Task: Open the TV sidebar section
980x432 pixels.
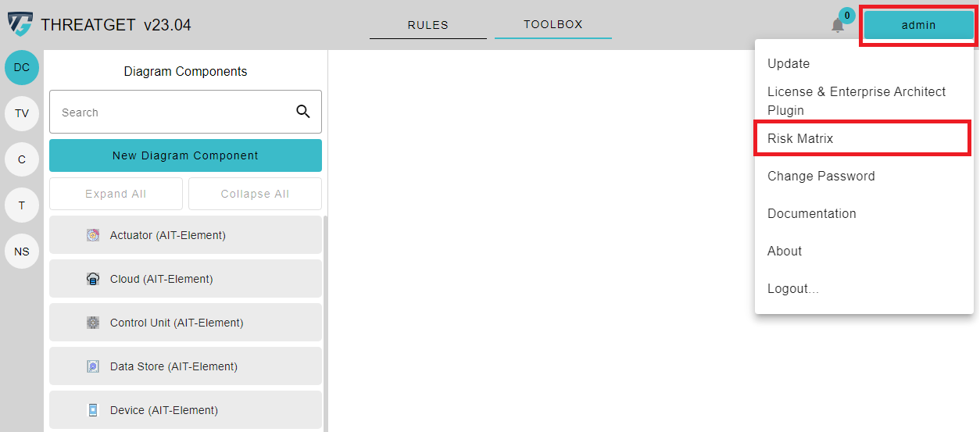Action: point(22,113)
